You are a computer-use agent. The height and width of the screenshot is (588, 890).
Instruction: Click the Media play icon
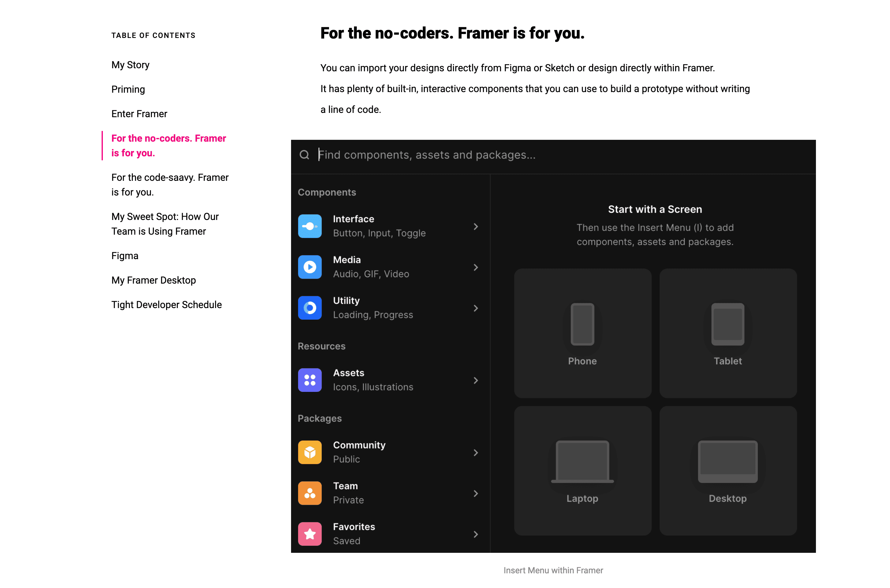309,267
